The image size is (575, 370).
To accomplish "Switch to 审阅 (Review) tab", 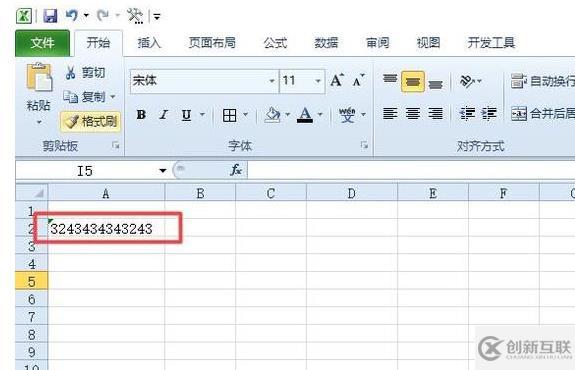I will point(378,43).
